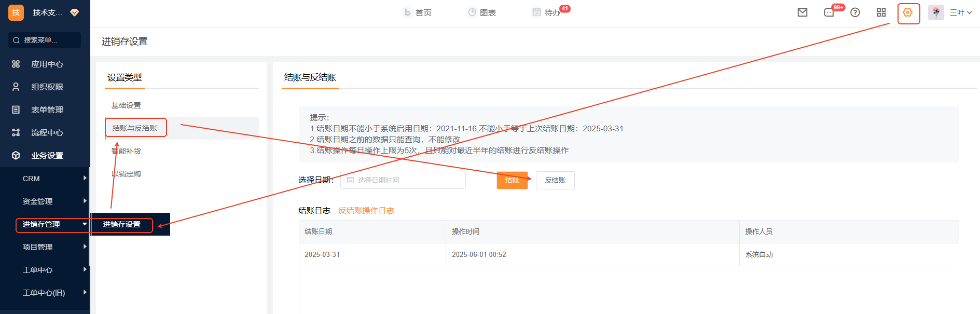Open the 首页 top navigation tab
Viewport: 980px width, 314px height.
coord(417,12)
